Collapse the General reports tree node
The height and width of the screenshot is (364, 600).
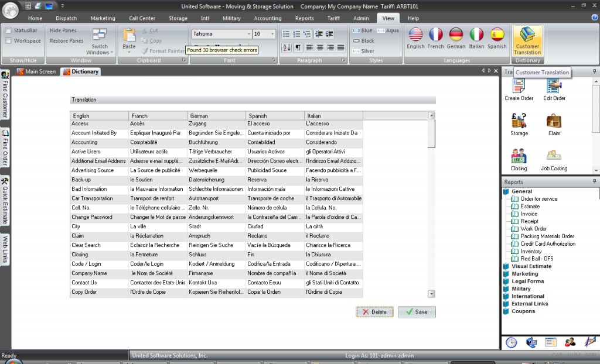point(506,191)
